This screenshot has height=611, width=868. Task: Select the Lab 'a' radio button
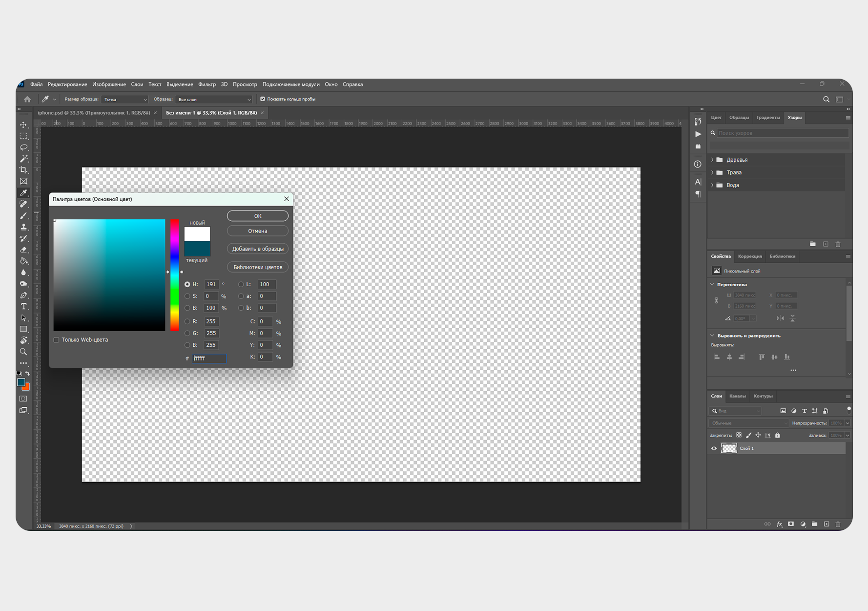coord(241,296)
